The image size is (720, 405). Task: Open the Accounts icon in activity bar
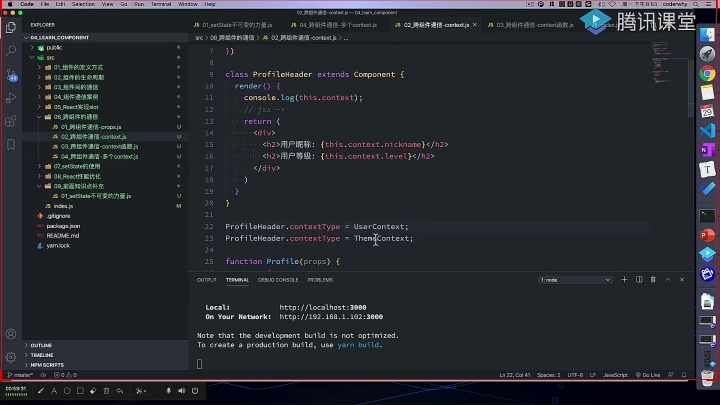(11, 334)
